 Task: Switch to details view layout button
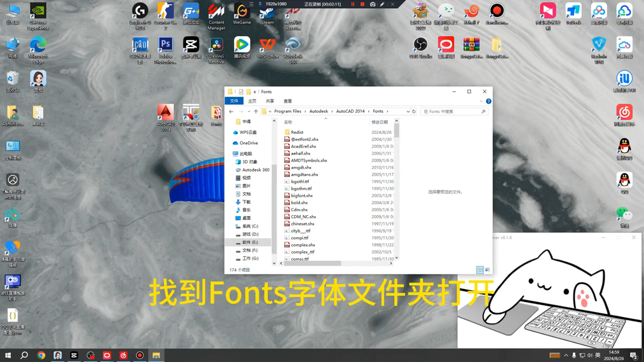[x=480, y=270]
